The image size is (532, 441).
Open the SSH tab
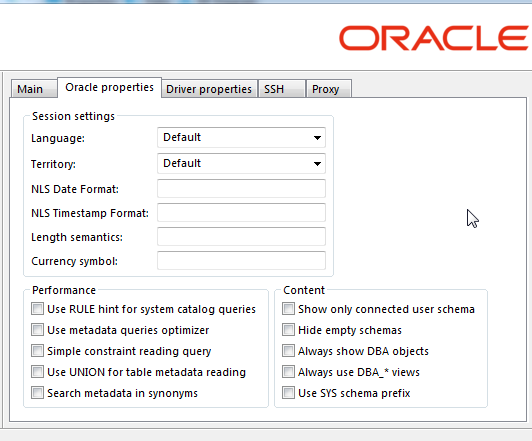coord(282,89)
